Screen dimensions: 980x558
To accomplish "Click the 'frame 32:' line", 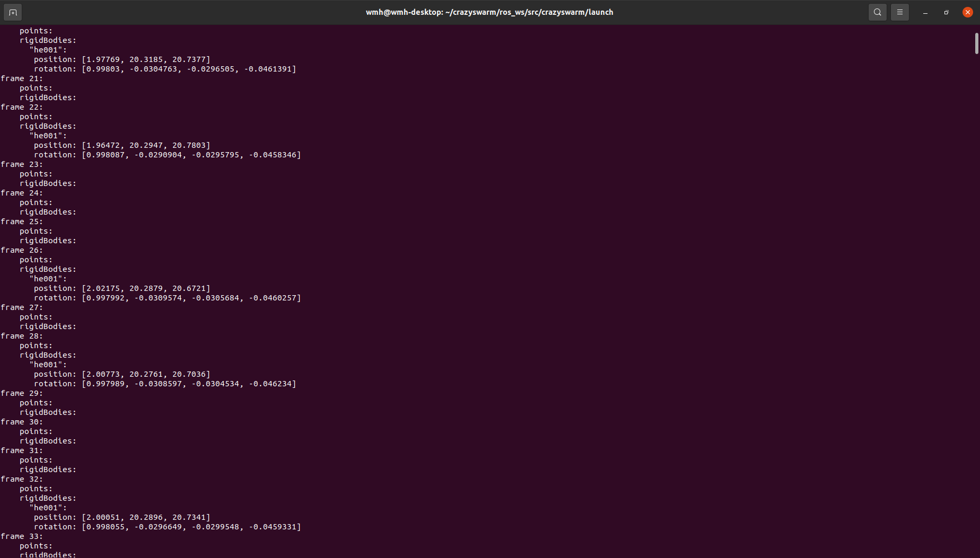I will tap(22, 479).
